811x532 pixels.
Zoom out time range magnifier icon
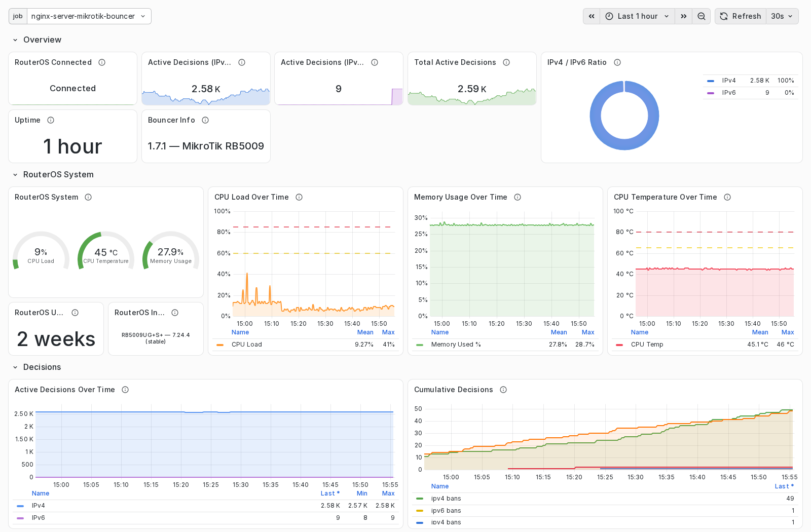click(x=702, y=16)
